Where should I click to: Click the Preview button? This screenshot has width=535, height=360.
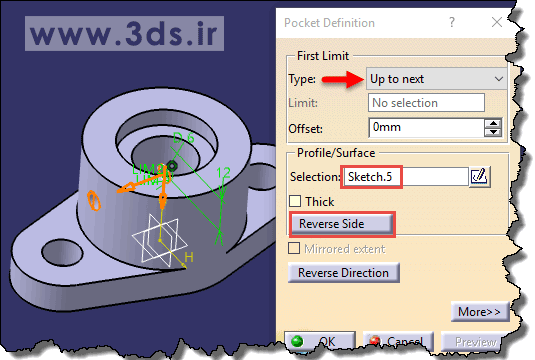(474, 341)
